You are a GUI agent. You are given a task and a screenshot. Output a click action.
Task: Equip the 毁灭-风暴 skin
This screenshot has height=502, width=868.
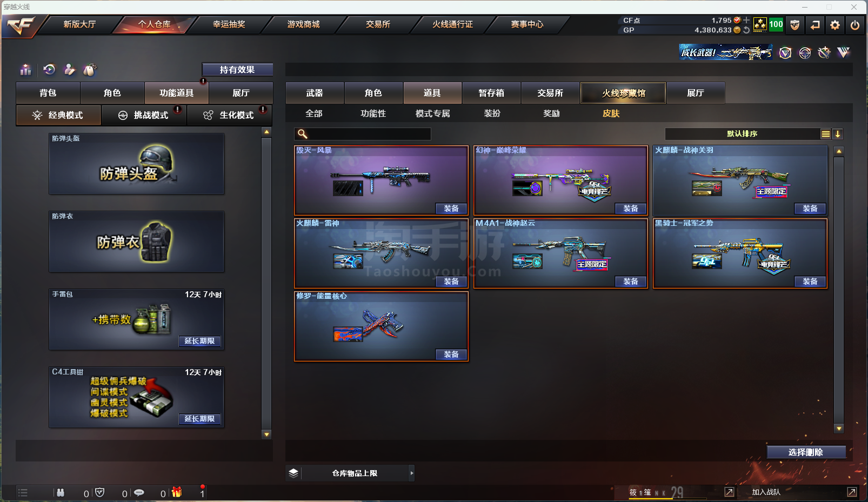pos(451,209)
